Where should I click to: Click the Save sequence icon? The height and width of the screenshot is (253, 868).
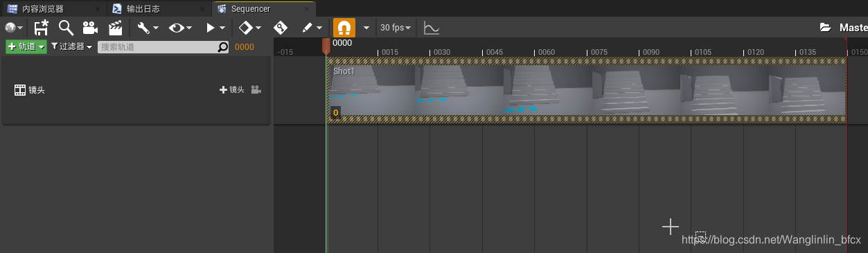42,28
